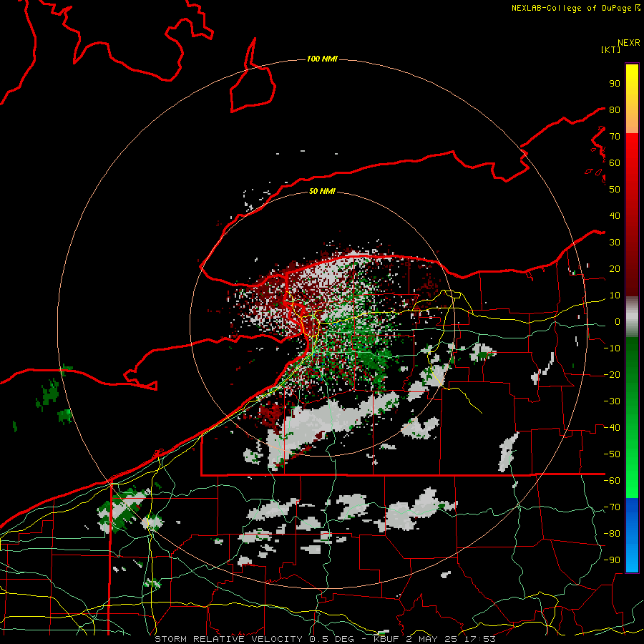Click the -90 value on velocity scale

(x=612, y=560)
